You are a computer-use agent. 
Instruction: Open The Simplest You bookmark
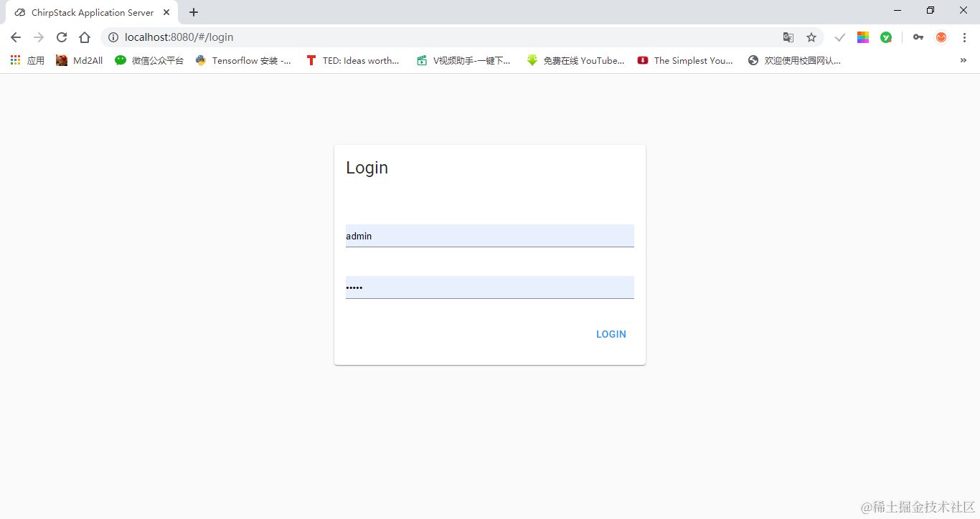685,61
